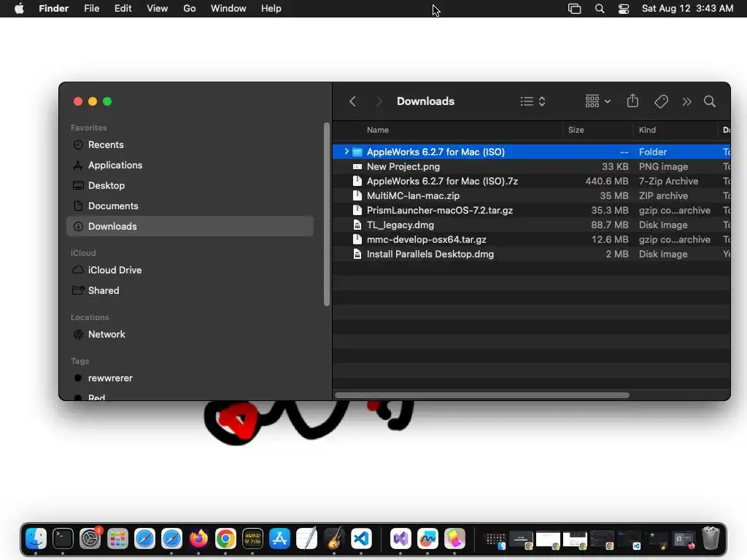
Task: Open Applications in Finder sidebar
Action: (x=190, y=166)
